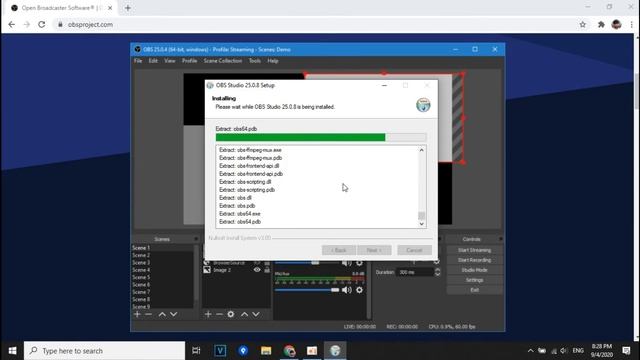Reload the obsproject.com page

pos(42,24)
